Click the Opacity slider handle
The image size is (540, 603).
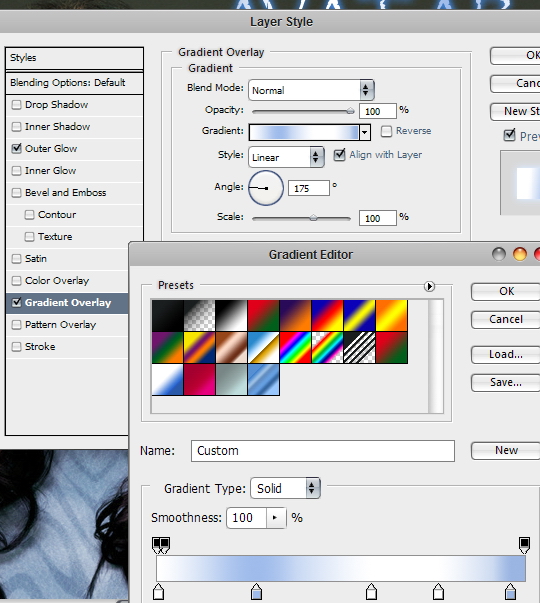tap(350, 111)
